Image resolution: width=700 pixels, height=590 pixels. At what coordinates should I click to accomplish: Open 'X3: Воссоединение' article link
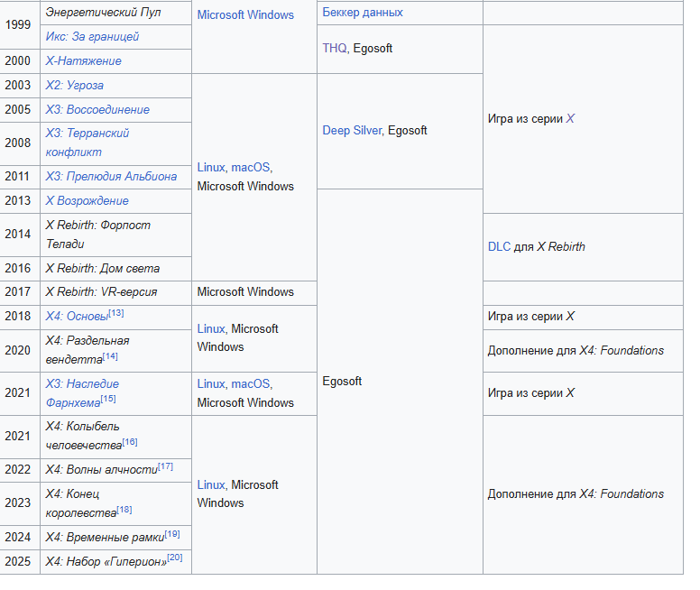pos(97,110)
